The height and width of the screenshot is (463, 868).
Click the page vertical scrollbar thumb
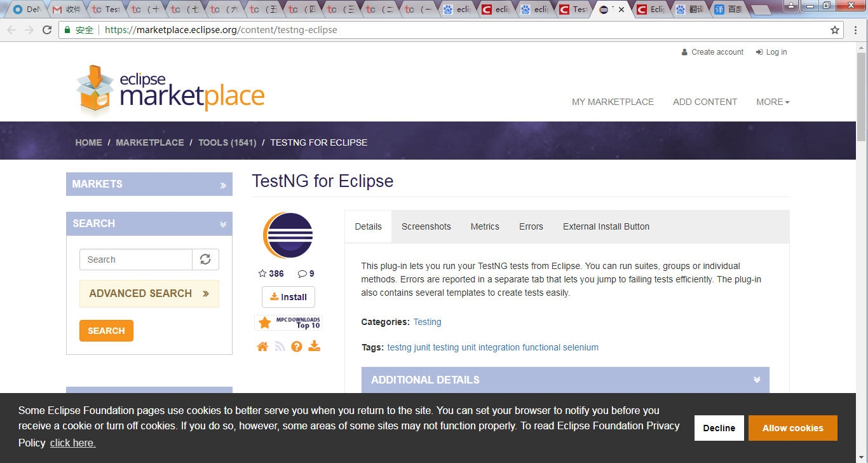pyautogui.click(x=862, y=95)
